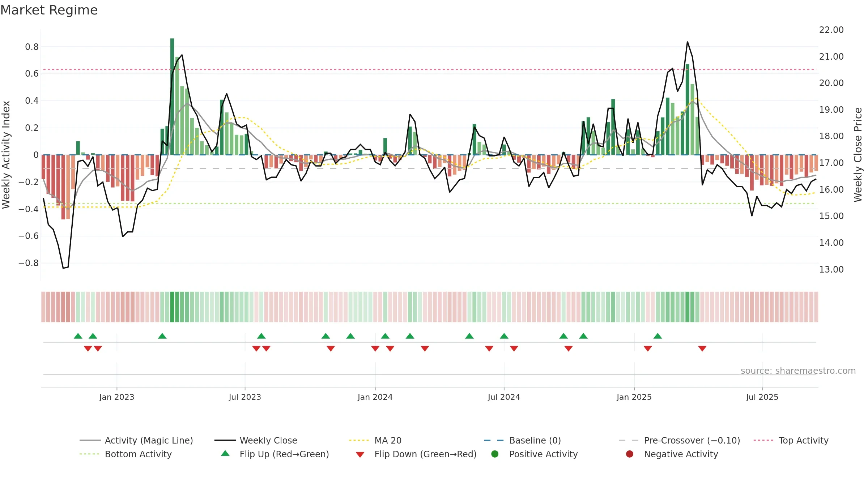Click the Jan 2023 date label

pyautogui.click(x=117, y=397)
